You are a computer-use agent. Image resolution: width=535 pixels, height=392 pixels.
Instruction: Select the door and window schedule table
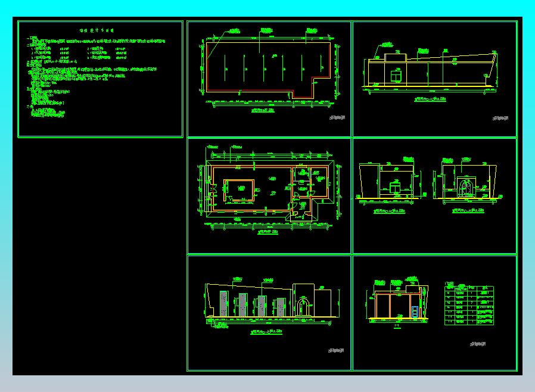pos(469,306)
